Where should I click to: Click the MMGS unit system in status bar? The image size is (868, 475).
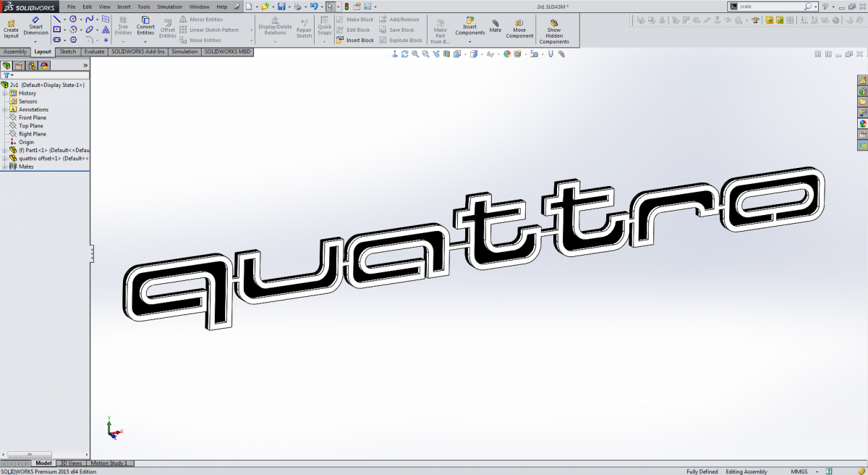[x=799, y=471]
